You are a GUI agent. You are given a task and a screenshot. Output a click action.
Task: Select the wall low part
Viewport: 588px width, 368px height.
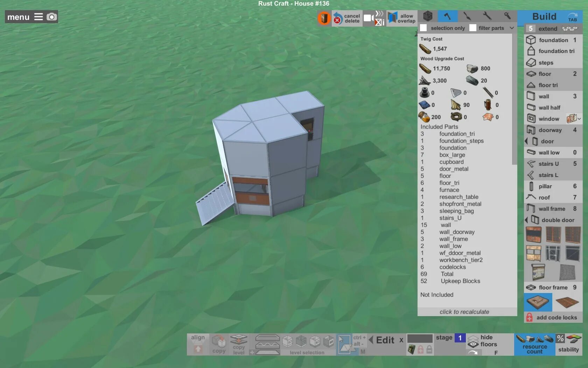tap(553, 152)
